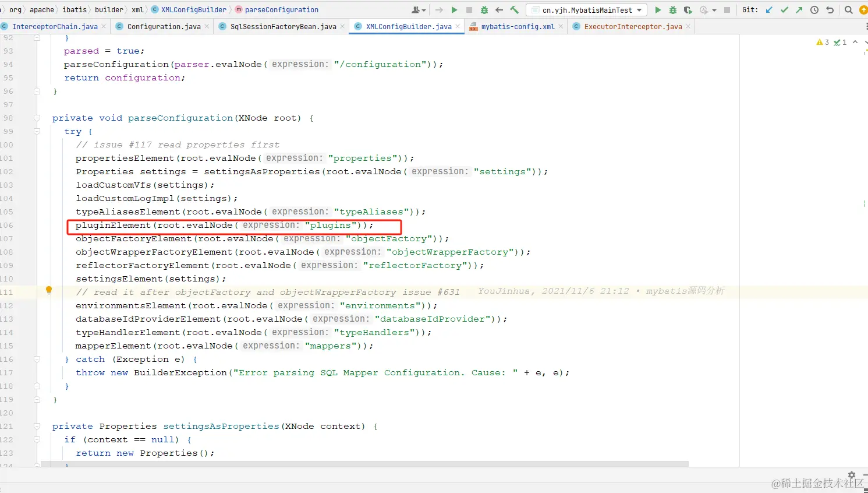868x493 pixels.
Task: Close the mybatis-config.xml tab
Action: point(561,26)
